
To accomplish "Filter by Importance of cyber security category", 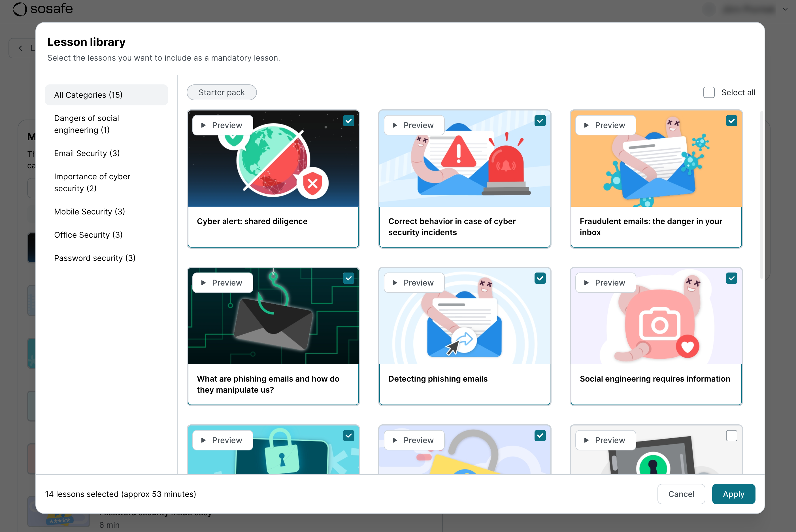I will coord(106,182).
